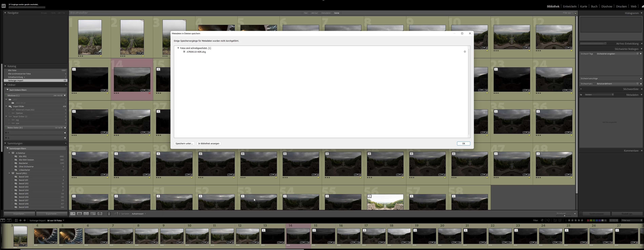The height and width of the screenshot is (250, 644).
Task: Select the loupe view icon
Action: pos(79,214)
